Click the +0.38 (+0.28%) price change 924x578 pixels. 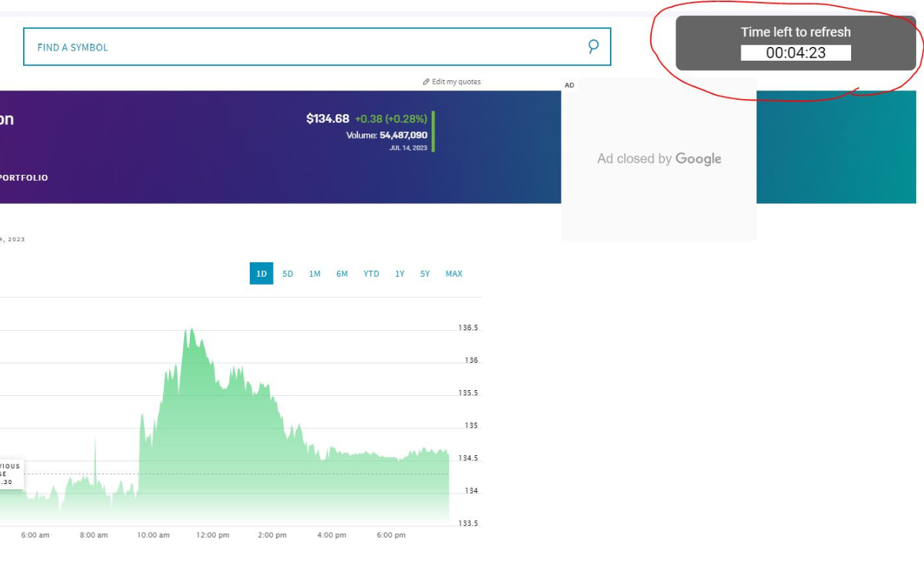coord(391,118)
